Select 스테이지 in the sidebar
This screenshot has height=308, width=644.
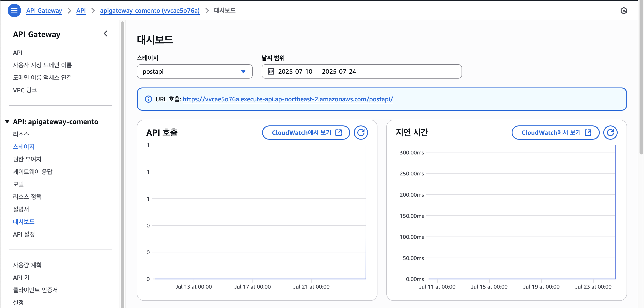pos(24,147)
